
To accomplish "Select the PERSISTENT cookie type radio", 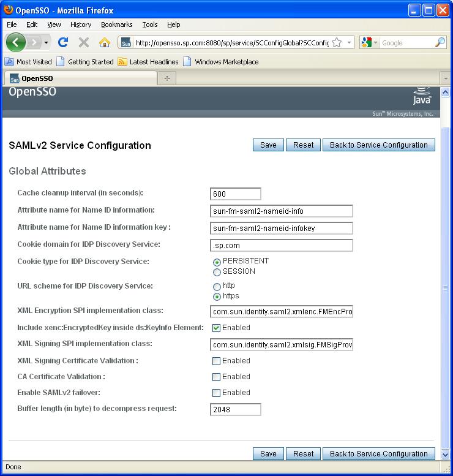I will coord(217,262).
